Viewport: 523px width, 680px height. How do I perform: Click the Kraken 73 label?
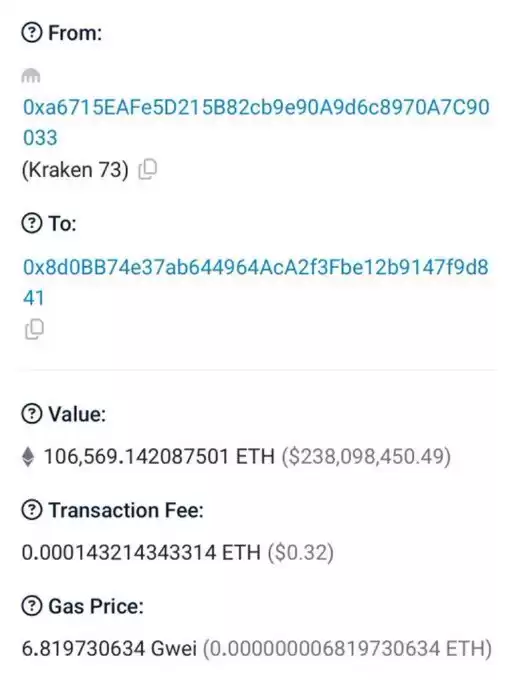point(75,170)
